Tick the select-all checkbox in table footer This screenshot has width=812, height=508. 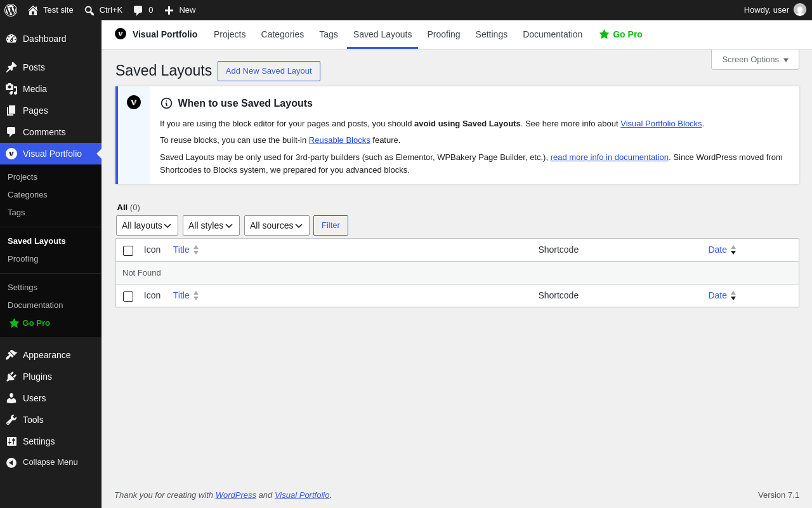tap(128, 296)
